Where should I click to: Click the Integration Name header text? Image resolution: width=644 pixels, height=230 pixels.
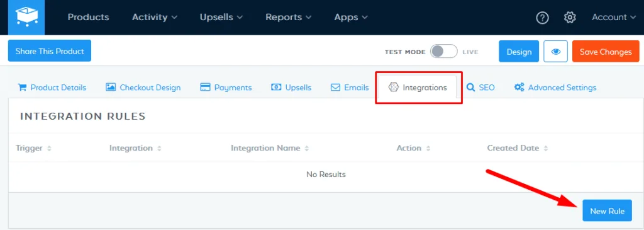coord(266,148)
